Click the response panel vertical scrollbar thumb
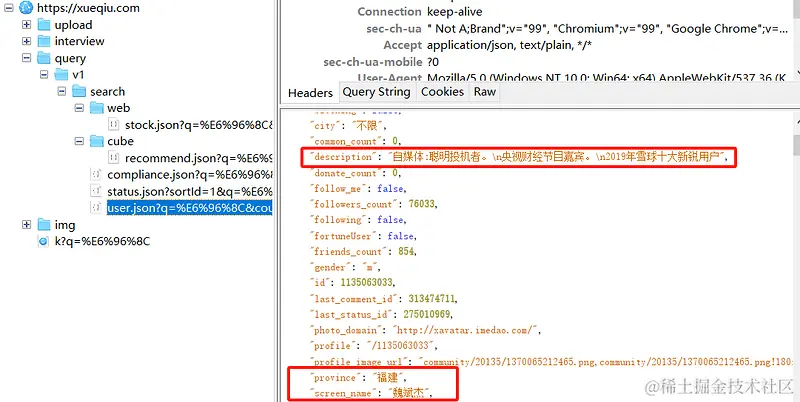Image resolution: width=800 pixels, height=402 pixels. [x=796, y=144]
